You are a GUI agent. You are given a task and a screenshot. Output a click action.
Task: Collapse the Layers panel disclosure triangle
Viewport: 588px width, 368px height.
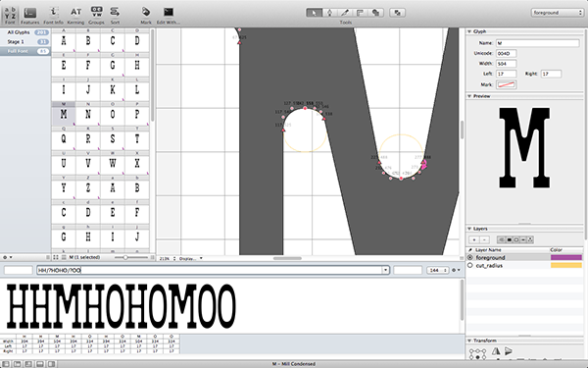pyautogui.click(x=469, y=229)
